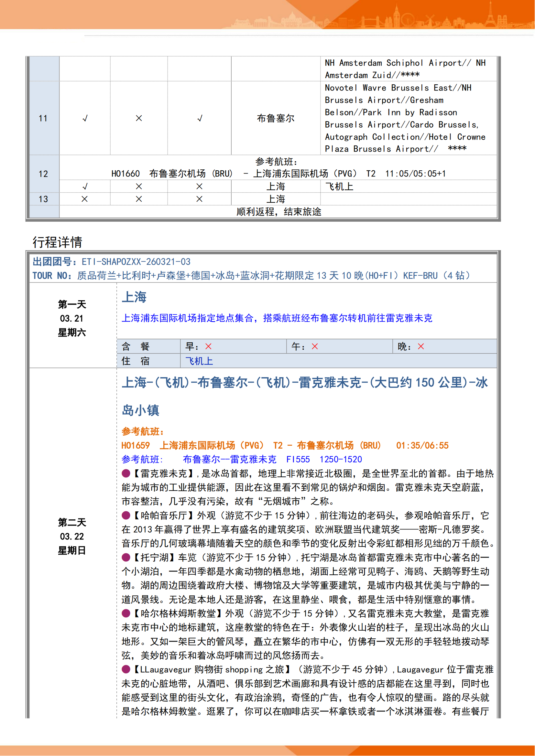Click the red X beside 午 in day one

[x=315, y=346]
